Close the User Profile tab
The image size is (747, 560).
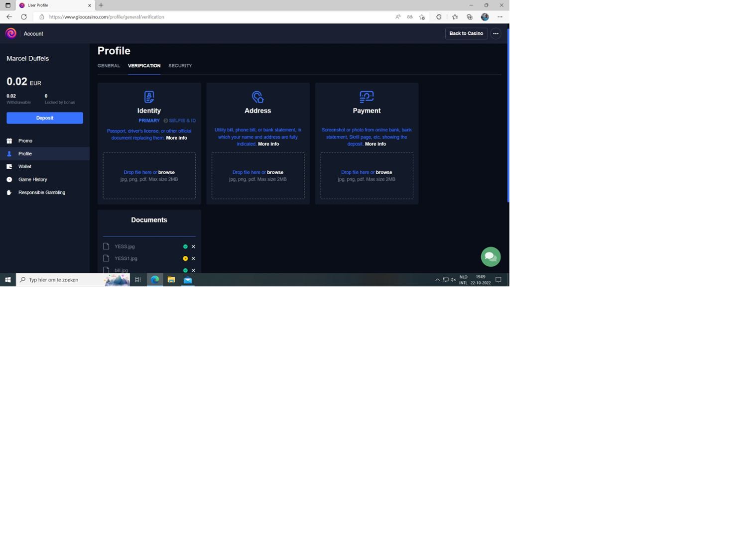pyautogui.click(x=90, y=5)
